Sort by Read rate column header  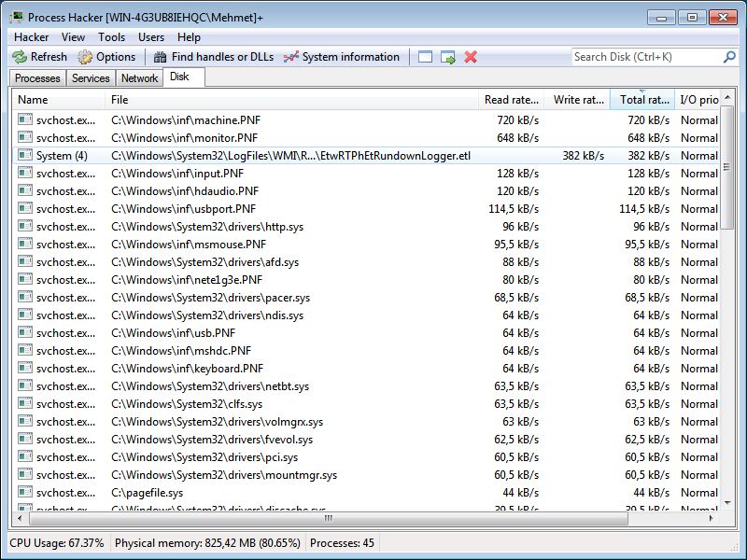pyautogui.click(x=511, y=100)
